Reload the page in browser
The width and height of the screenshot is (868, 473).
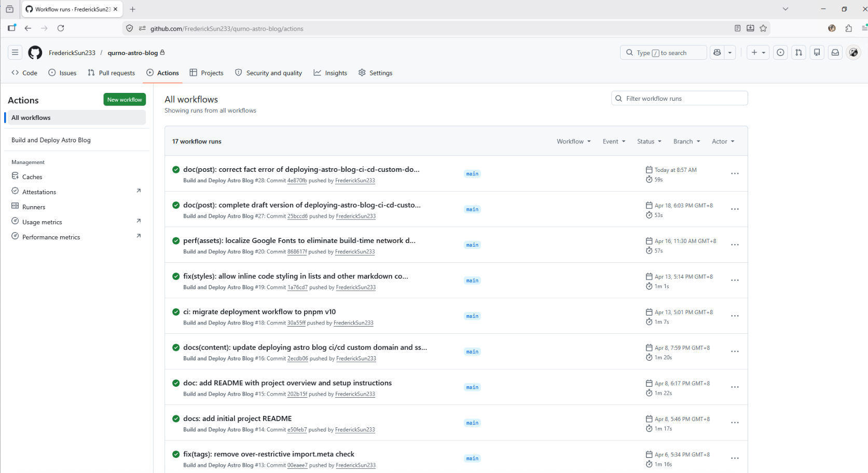(61, 29)
